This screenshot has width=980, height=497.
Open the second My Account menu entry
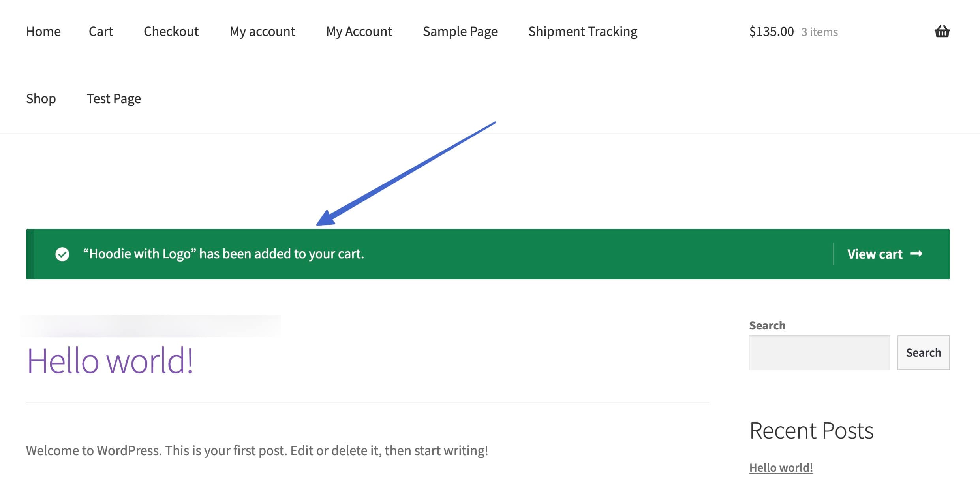359,31
